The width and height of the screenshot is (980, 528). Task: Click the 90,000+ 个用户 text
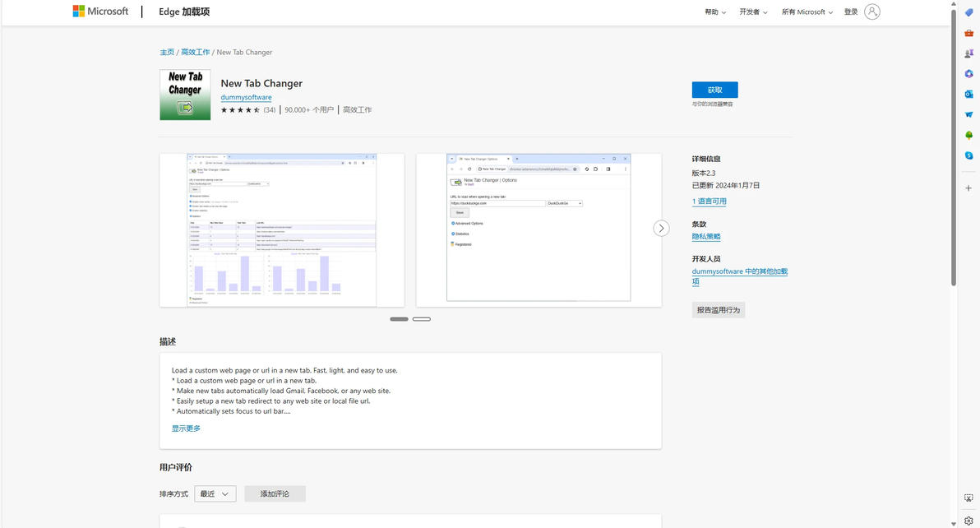(309, 110)
